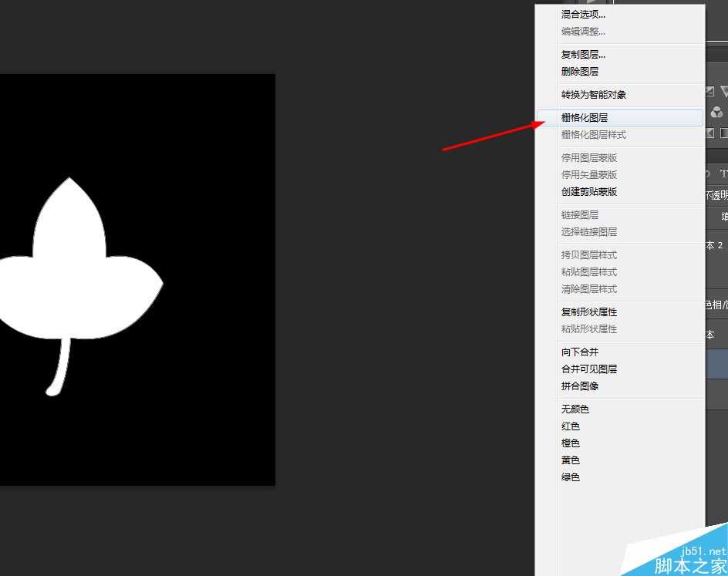Select 复制图层 to duplicate the layer

[x=583, y=55]
